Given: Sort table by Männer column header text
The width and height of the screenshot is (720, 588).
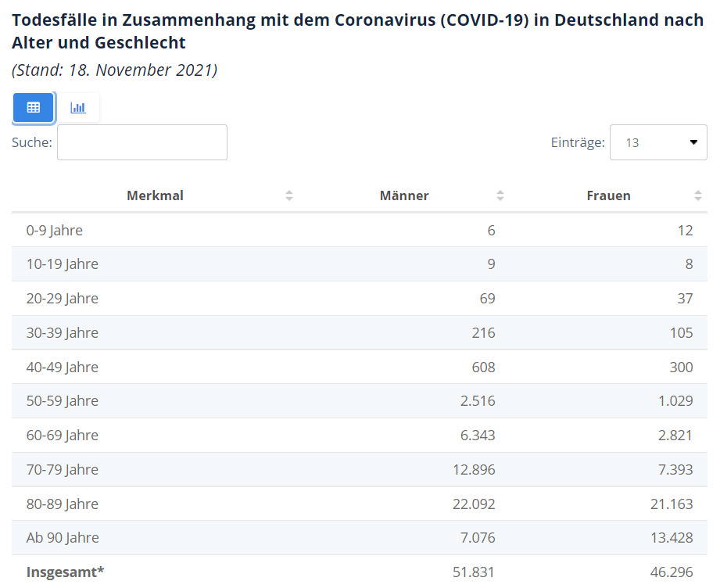Looking at the screenshot, I should pos(404,195).
